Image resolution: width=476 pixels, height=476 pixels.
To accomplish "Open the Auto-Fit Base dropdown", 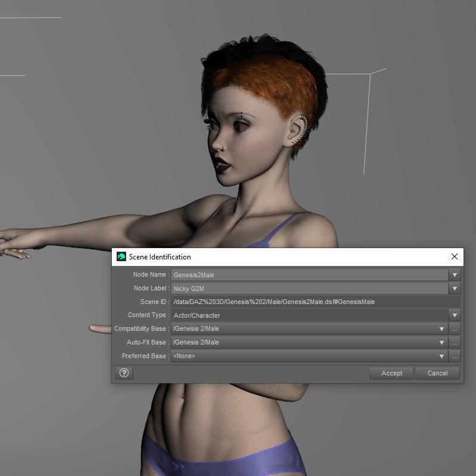I will tap(309, 343).
